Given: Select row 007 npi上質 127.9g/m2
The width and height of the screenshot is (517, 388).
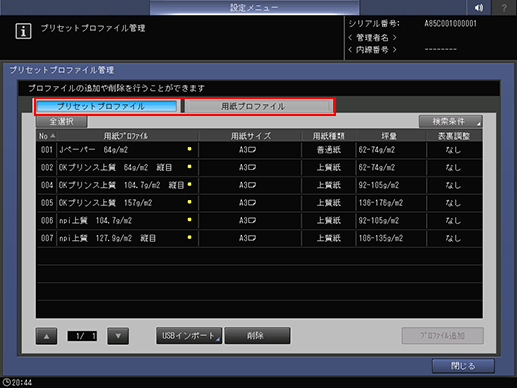Looking at the screenshot, I should click(x=259, y=238).
